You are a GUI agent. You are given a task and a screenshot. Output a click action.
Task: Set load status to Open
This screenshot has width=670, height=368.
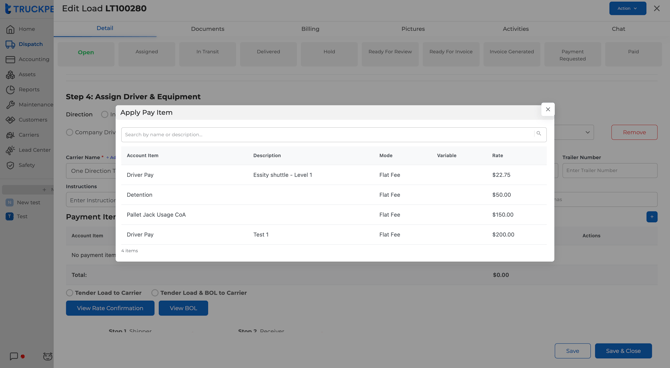click(86, 54)
